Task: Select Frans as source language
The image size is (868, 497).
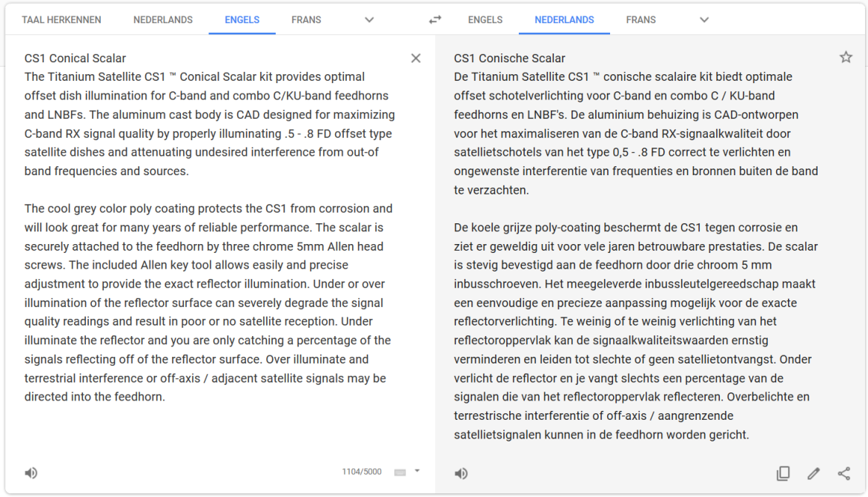Action: [x=306, y=20]
